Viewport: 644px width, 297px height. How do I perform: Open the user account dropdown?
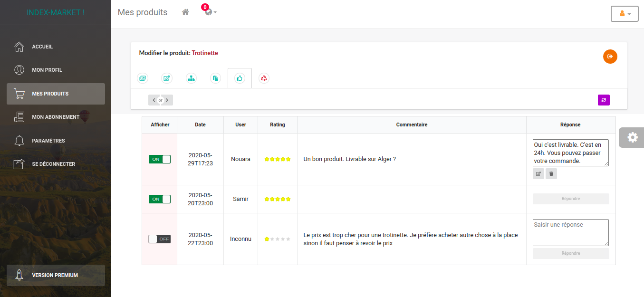coord(624,14)
